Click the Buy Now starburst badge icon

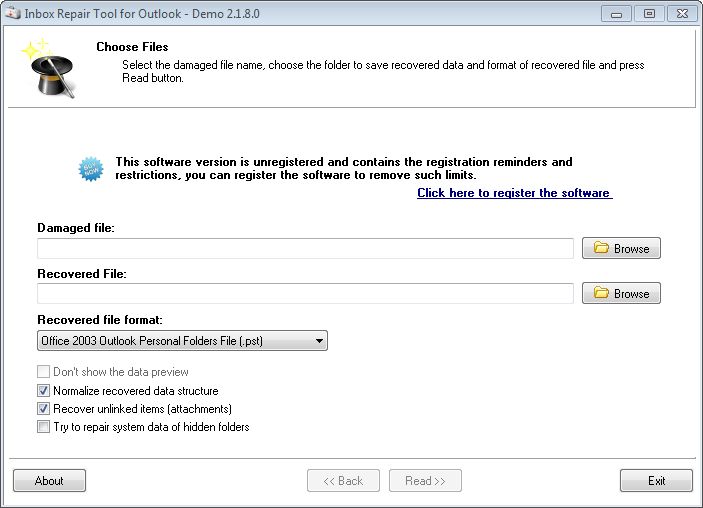click(91, 169)
